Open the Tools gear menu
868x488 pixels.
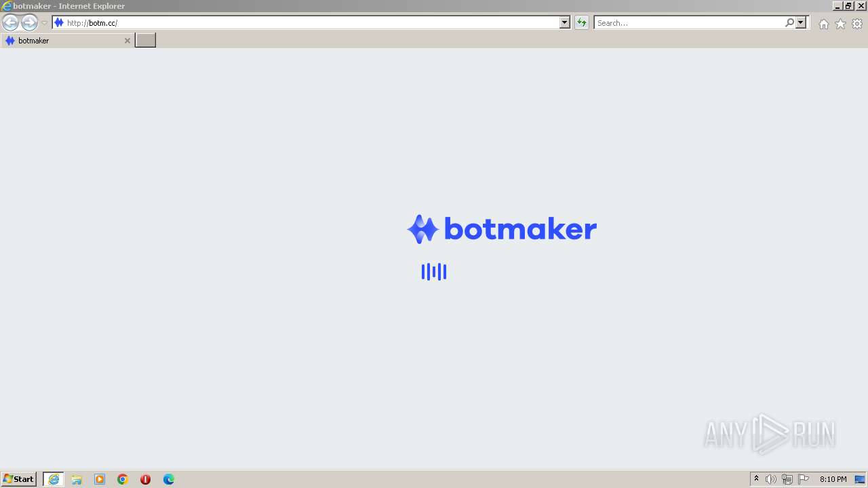857,24
